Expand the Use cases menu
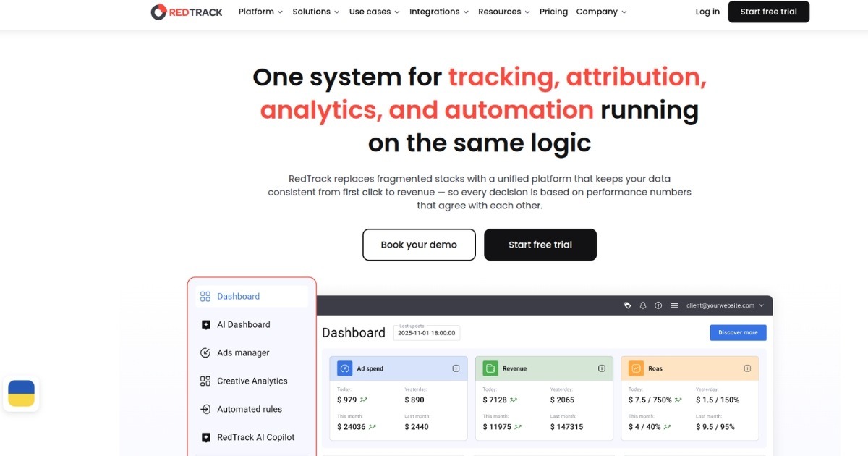This screenshot has height=456, width=868. click(374, 12)
